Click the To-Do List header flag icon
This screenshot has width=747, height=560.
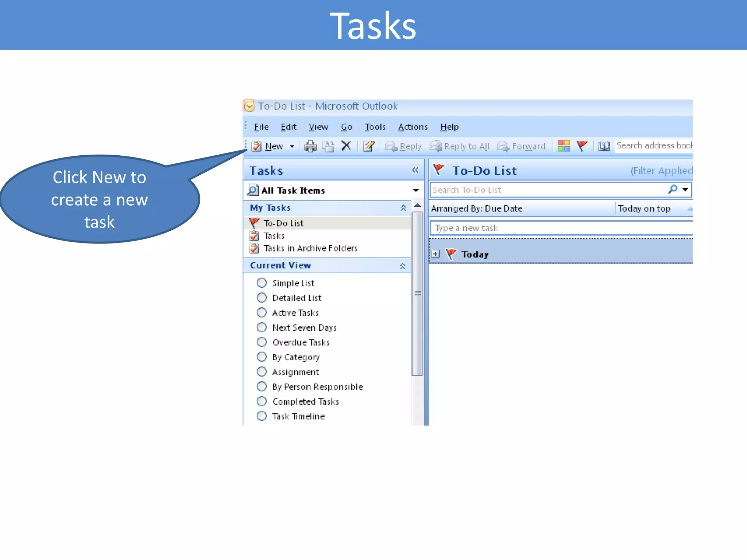pyautogui.click(x=439, y=170)
